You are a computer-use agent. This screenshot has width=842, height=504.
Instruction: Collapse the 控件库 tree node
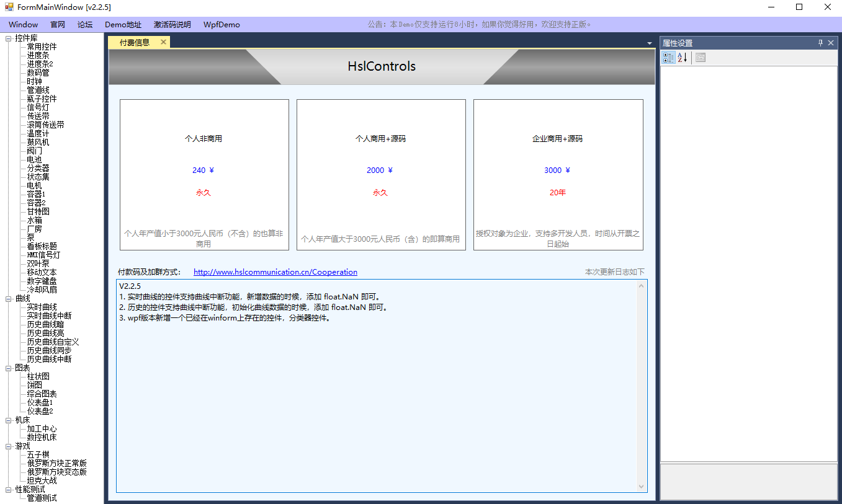9,38
